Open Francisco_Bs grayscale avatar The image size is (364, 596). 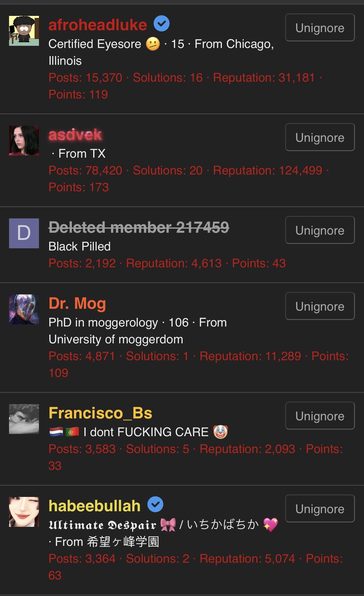tap(24, 419)
